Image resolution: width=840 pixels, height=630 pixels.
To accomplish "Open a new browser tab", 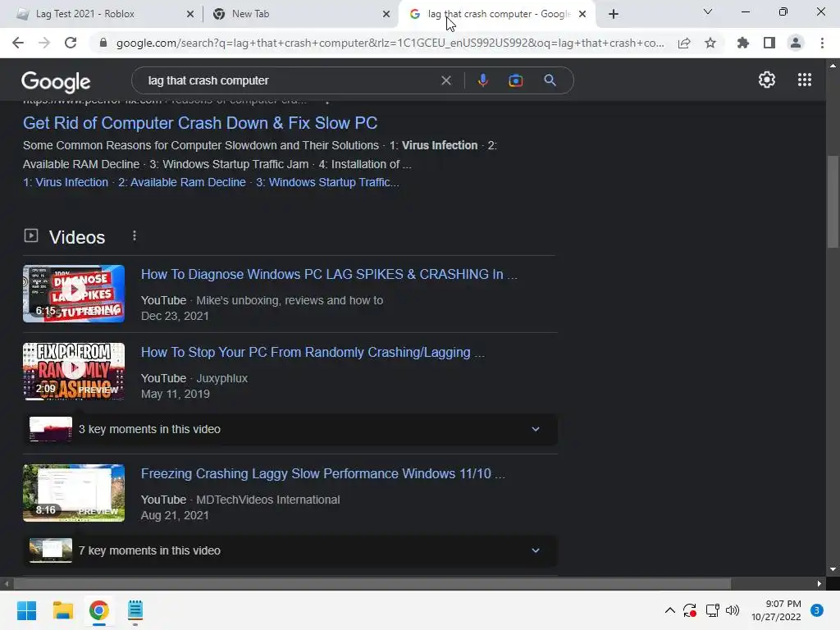I will (x=614, y=14).
